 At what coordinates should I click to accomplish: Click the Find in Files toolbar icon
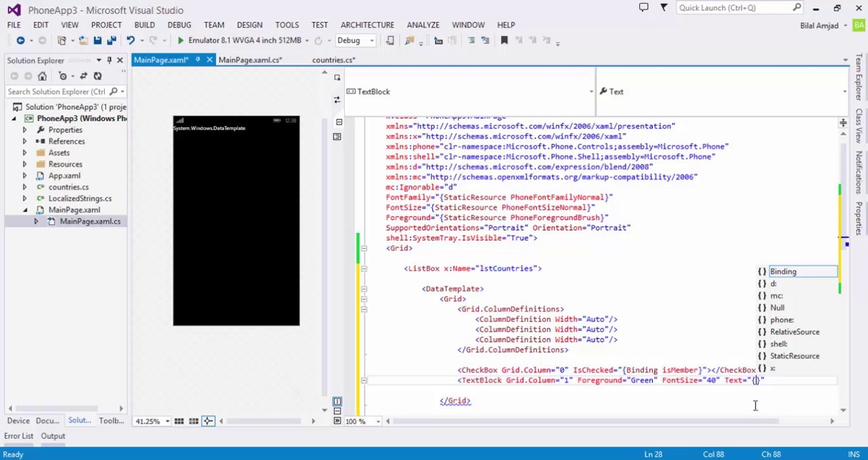coord(409,40)
